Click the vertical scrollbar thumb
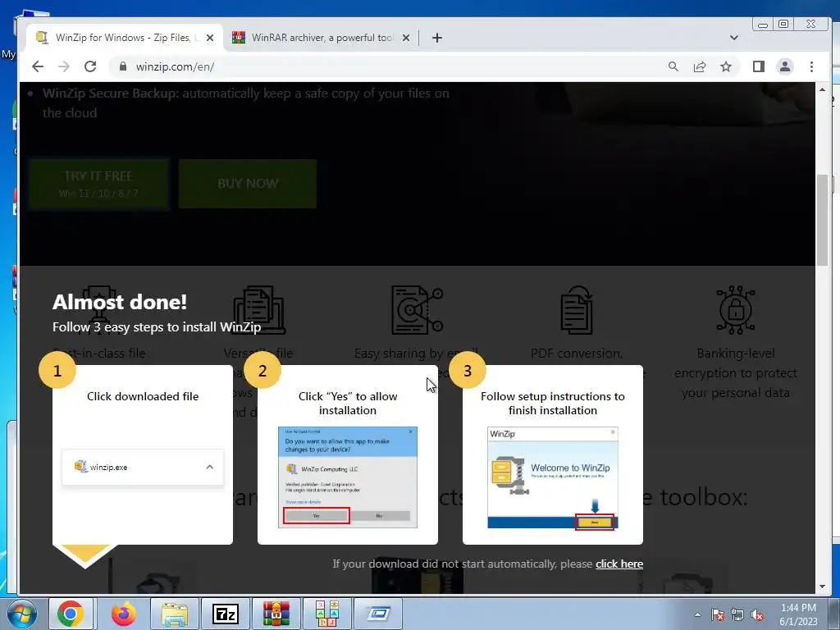Screen dimensions: 840x630 822,220
